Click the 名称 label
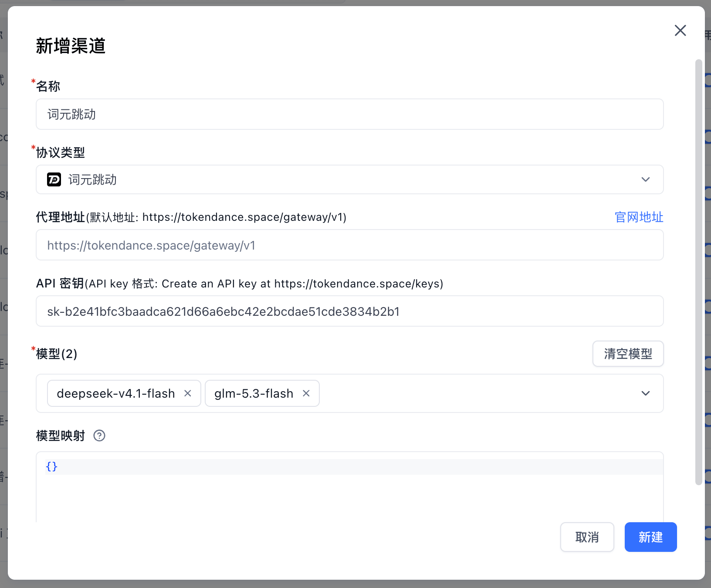The image size is (711, 588). (48, 86)
